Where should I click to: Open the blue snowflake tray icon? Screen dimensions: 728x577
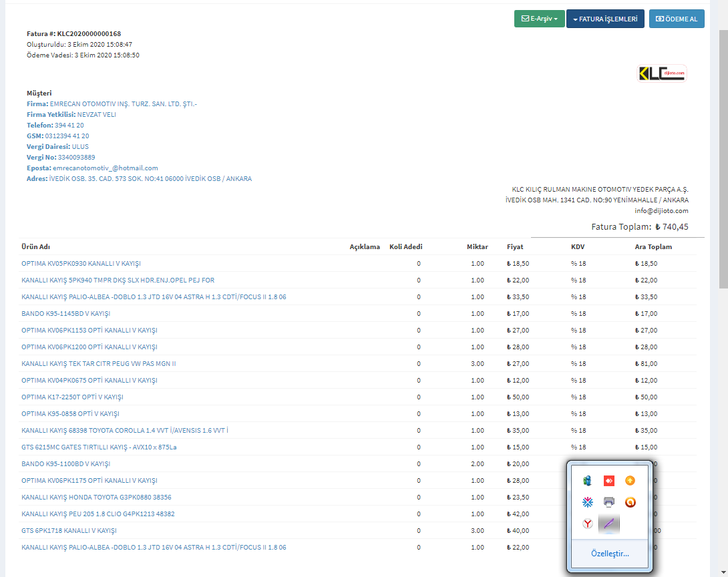coord(587,502)
